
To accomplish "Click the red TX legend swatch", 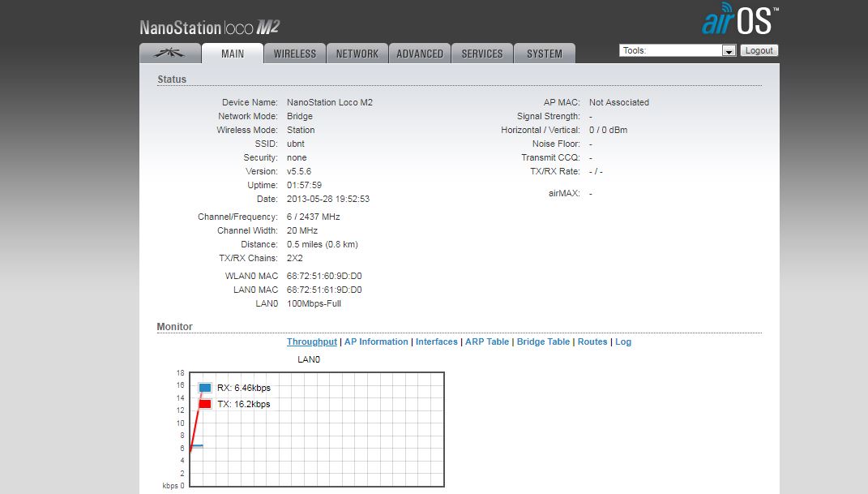I will 205,404.
